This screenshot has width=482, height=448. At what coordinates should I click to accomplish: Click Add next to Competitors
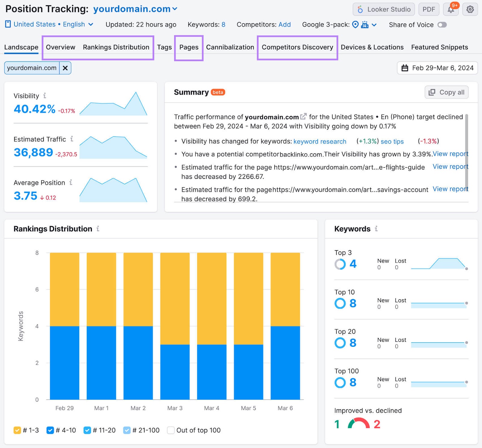tap(285, 25)
